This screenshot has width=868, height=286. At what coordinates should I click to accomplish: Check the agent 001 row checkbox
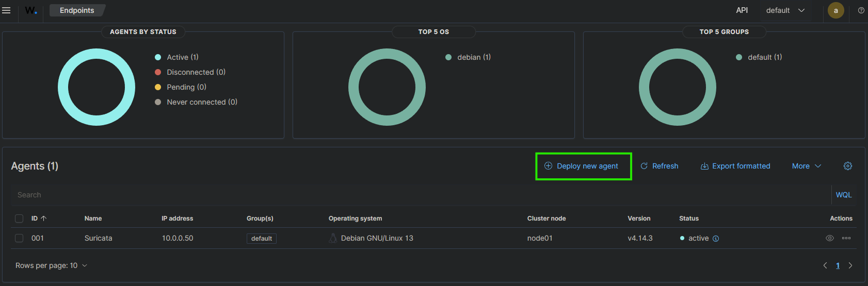[19, 238]
